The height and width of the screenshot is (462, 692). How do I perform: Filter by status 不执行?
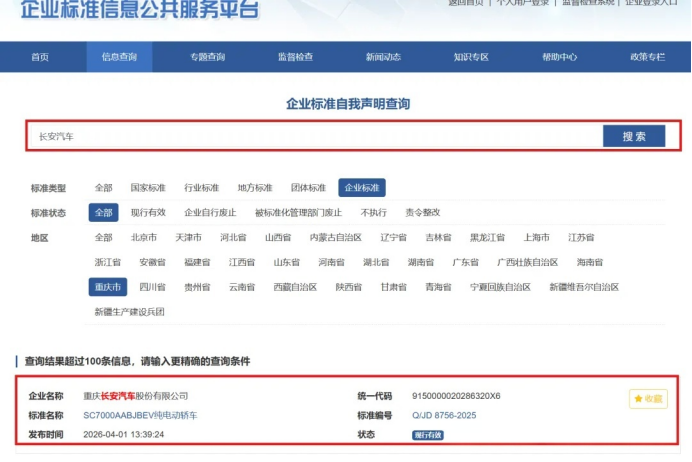[373, 212]
